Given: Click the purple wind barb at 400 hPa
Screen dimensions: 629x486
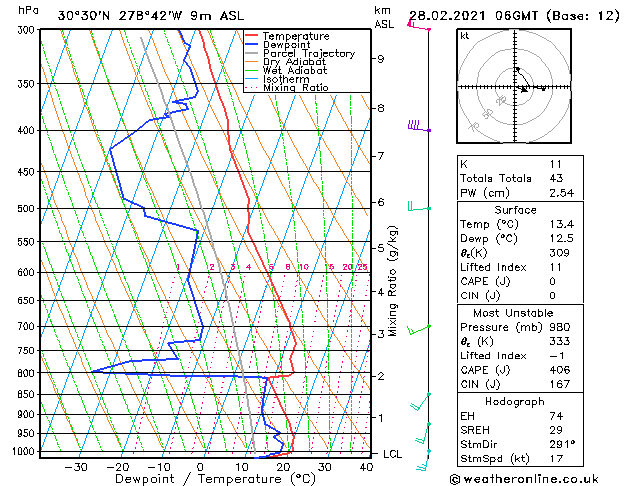Looking at the screenshot, I should coord(419,126).
